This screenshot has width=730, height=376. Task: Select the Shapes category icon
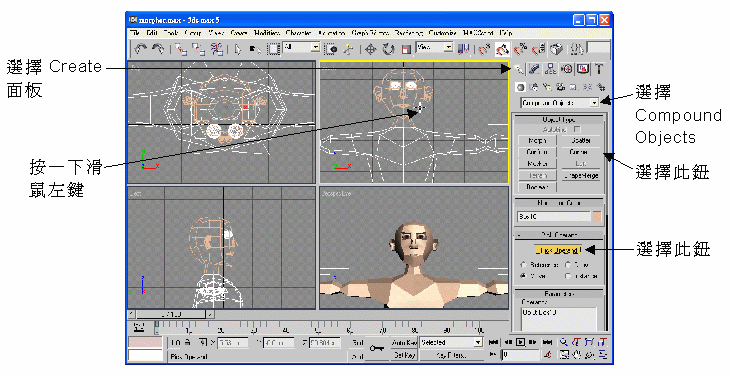pos(534,87)
